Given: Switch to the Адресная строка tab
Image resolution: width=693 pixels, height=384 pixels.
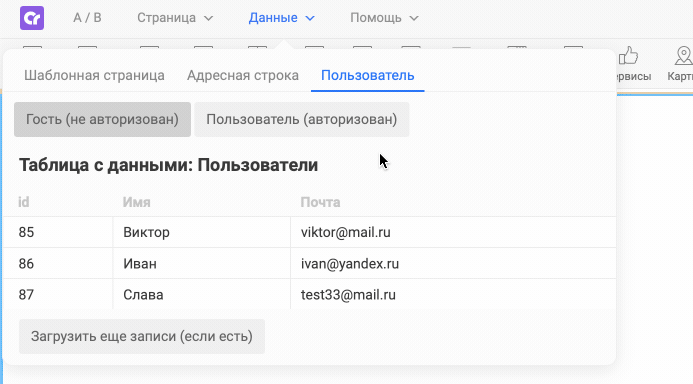Looking at the screenshot, I should (x=243, y=76).
